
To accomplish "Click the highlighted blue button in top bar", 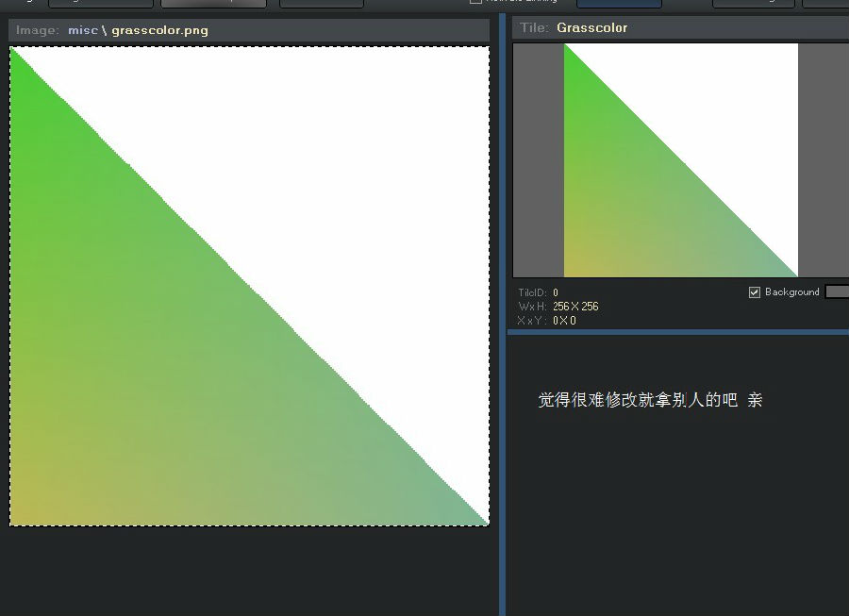I will 619,3.
